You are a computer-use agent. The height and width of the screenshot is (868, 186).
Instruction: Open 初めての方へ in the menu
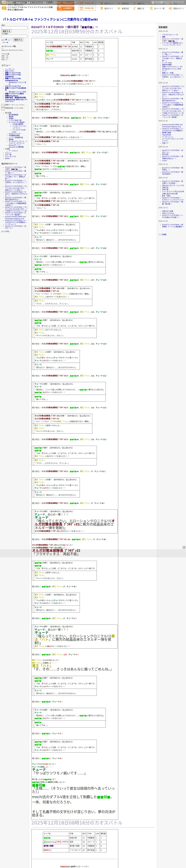[10, 71]
